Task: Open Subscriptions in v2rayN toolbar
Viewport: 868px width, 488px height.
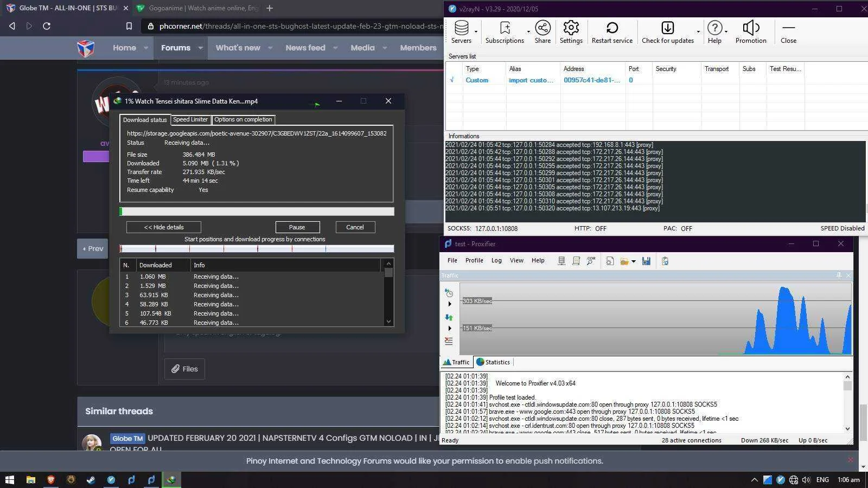Action: click(505, 32)
